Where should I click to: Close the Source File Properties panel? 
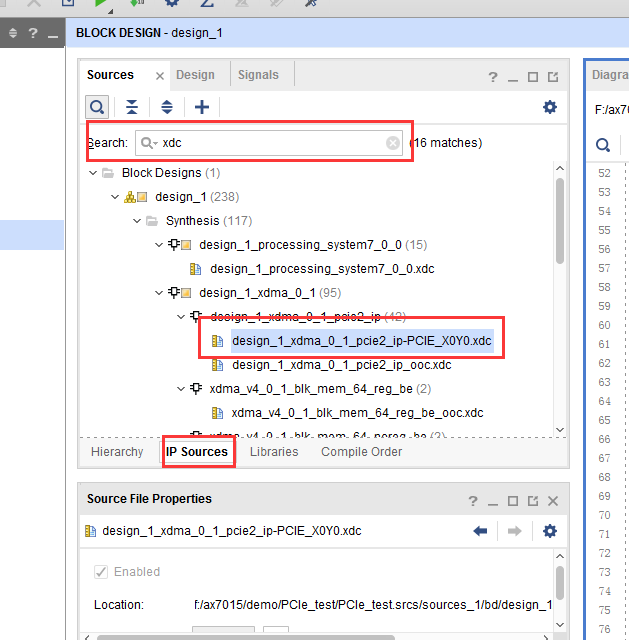[553, 501]
